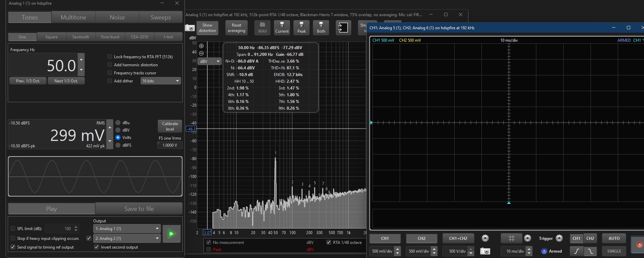Switch to the Tones tab
644x258 pixels.
point(30,17)
